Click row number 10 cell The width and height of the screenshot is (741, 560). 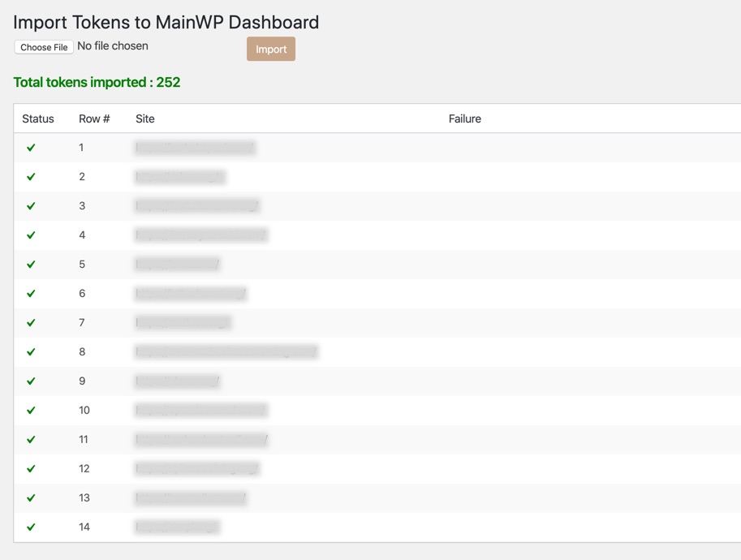pyautogui.click(x=84, y=410)
